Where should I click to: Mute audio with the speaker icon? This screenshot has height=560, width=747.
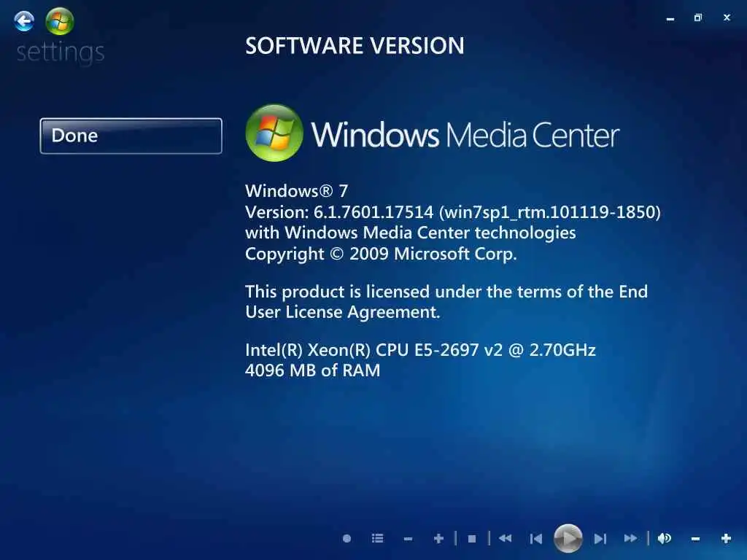tap(665, 539)
